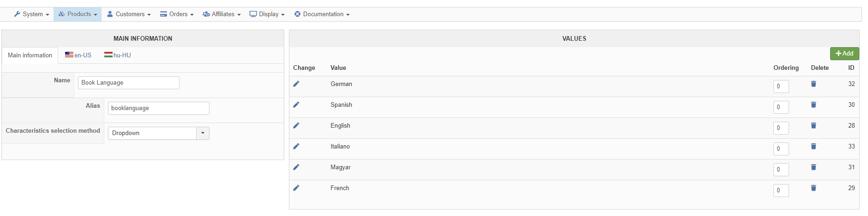Click the Alias input field
Image resolution: width=868 pixels, height=216 pixels.
[x=159, y=108]
